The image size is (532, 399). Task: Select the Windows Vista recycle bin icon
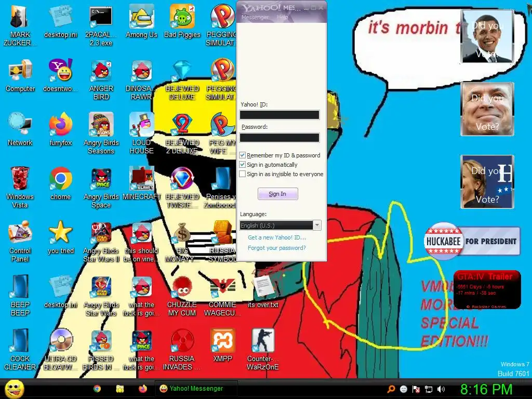pyautogui.click(x=20, y=187)
